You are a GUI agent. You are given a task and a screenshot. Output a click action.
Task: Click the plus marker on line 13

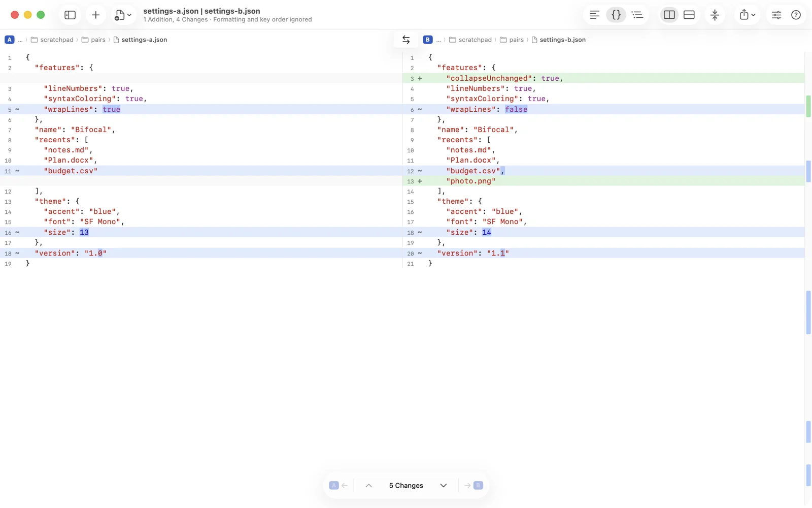point(420,181)
